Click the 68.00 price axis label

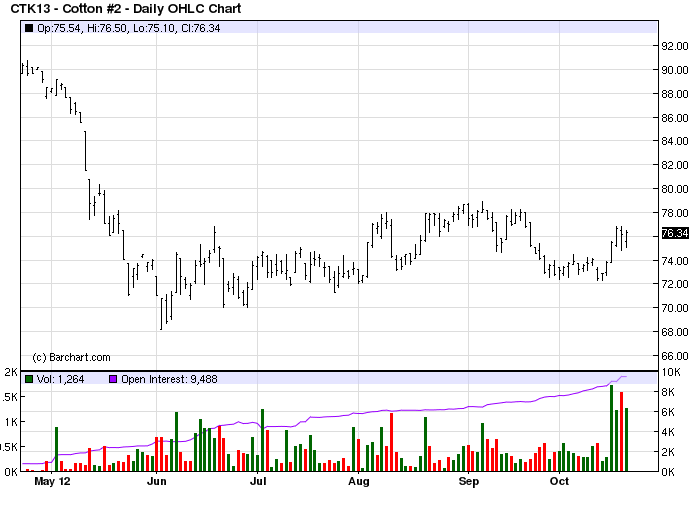(x=675, y=332)
